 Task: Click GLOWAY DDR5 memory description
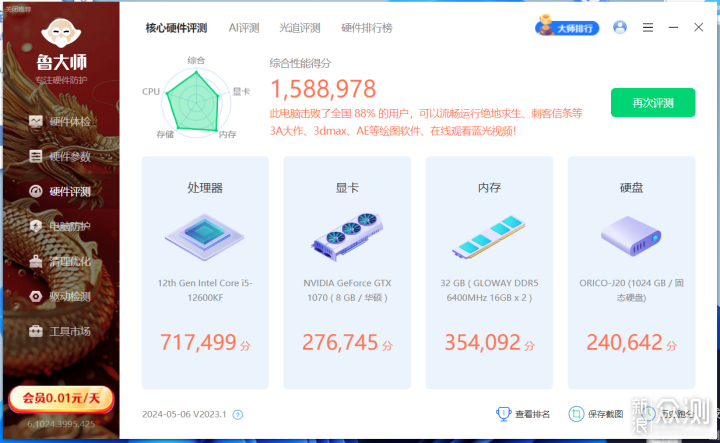tap(489, 290)
